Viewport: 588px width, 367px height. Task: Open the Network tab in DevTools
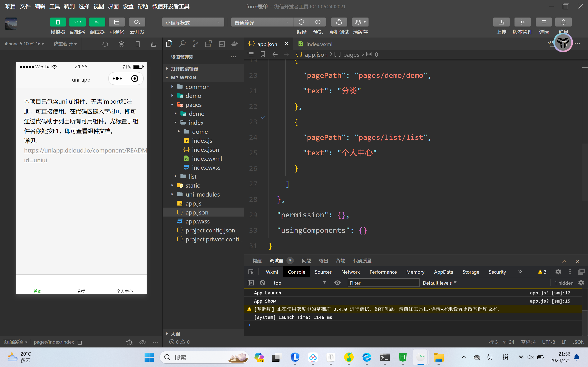350,272
